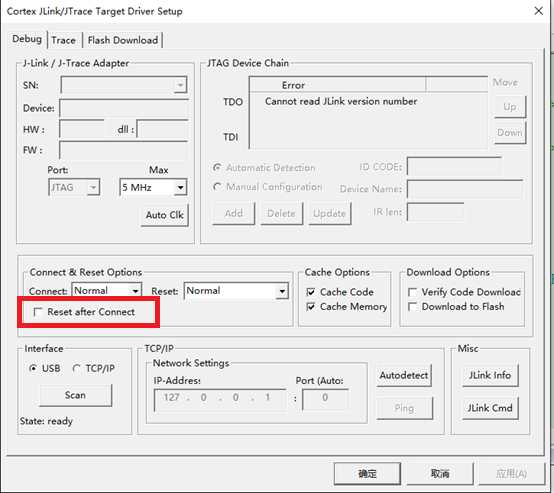Click the Up move button
Image resolution: width=554 pixels, height=493 pixels.
tap(510, 107)
